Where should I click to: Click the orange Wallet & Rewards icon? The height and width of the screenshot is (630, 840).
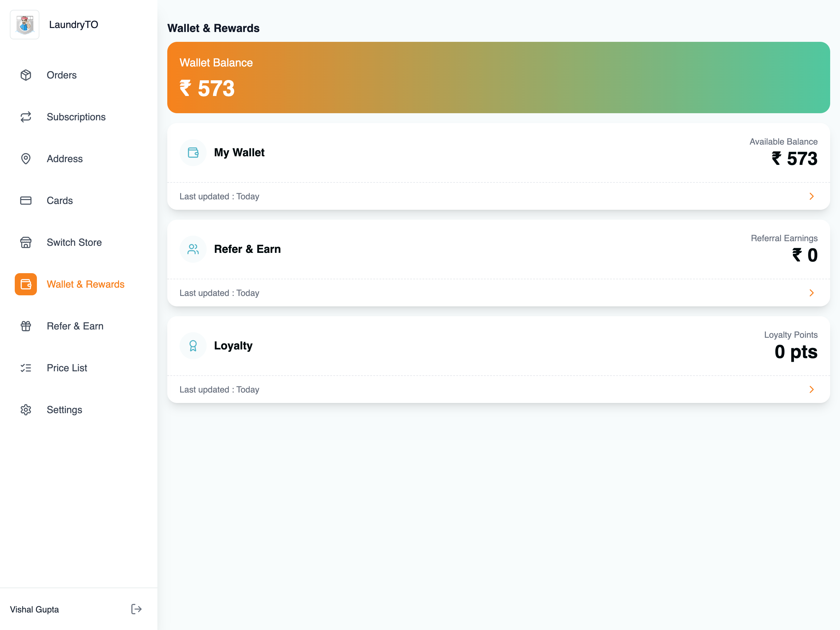point(26,284)
